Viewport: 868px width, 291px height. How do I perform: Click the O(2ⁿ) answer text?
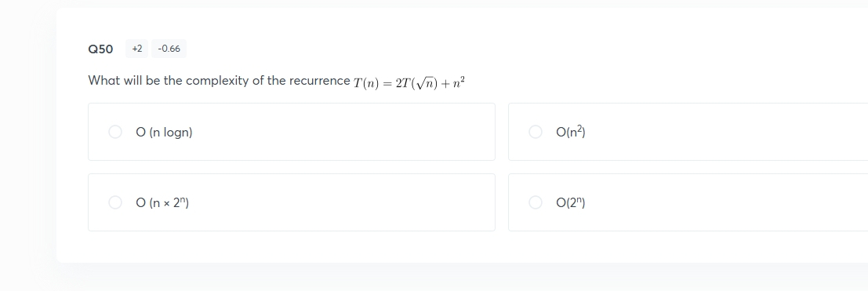571,203
